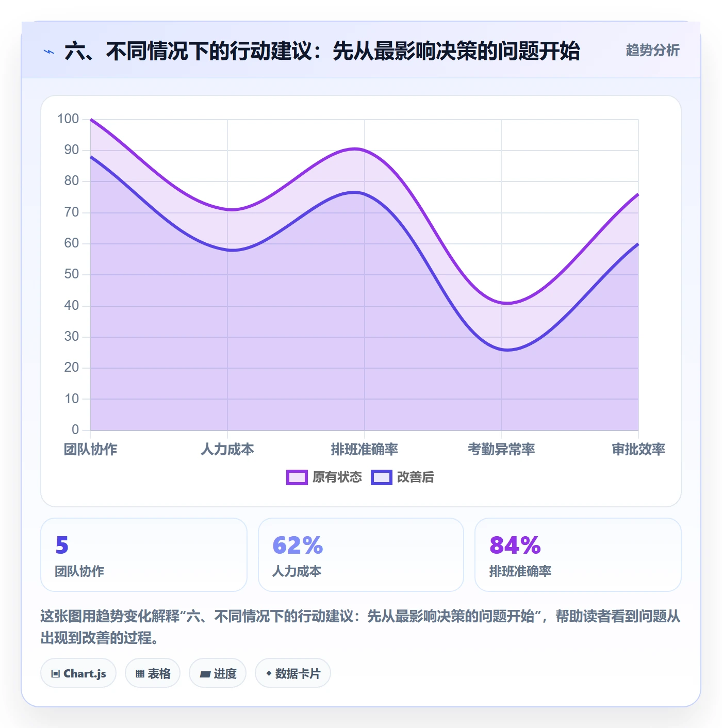Screen dimensions: 722x728
Task: Toggle the 改善后 legend entry
Action: [x=402, y=477]
